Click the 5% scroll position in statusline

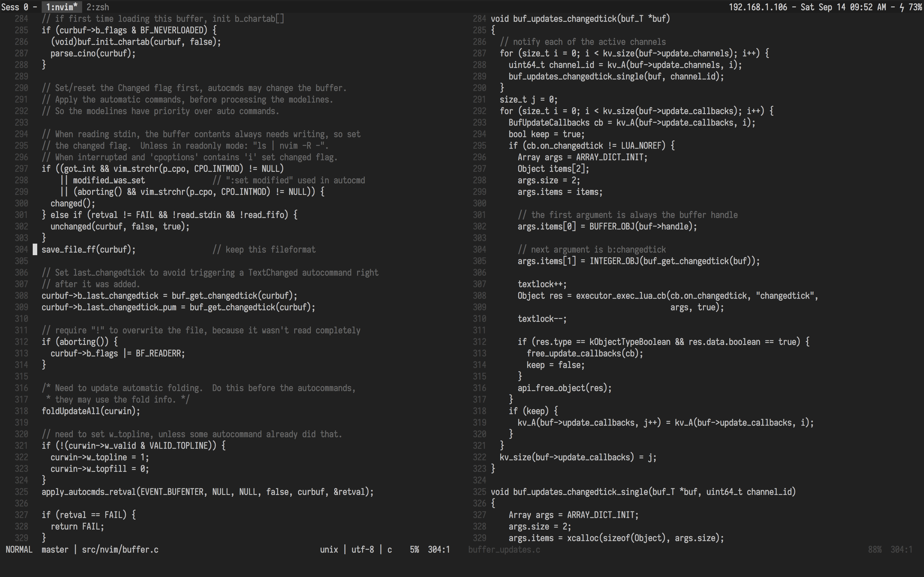414,549
